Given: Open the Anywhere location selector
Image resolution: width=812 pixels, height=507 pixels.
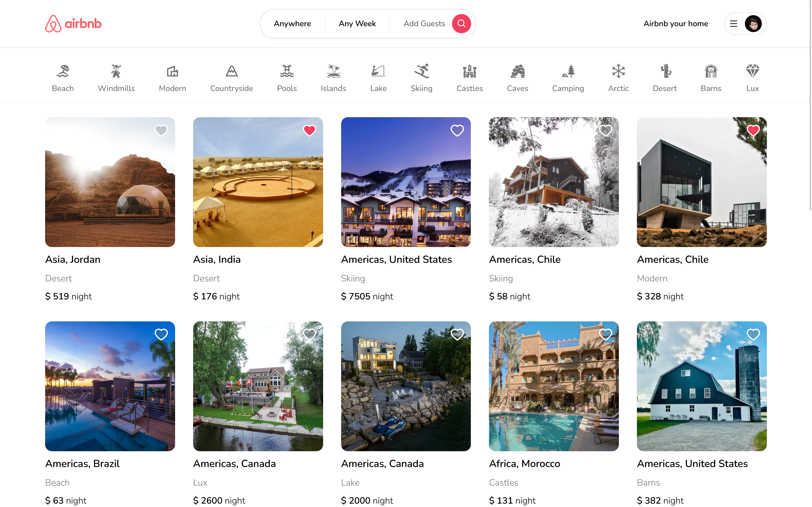Looking at the screenshot, I should coord(292,23).
